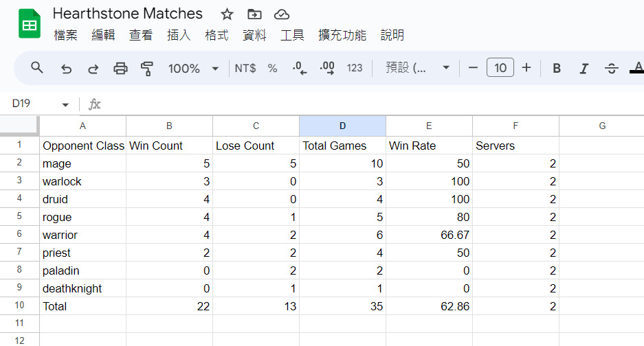Redo the last action

pos(93,68)
